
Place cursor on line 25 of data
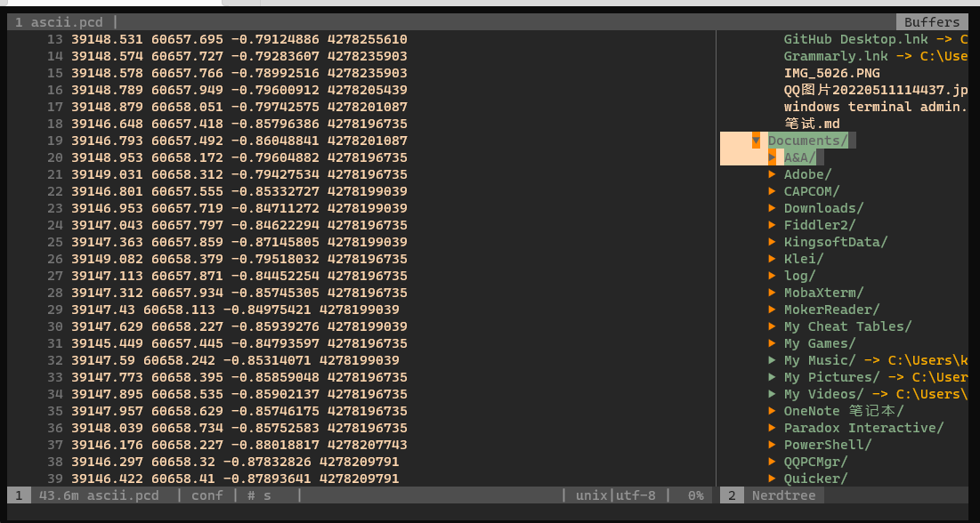(239, 242)
